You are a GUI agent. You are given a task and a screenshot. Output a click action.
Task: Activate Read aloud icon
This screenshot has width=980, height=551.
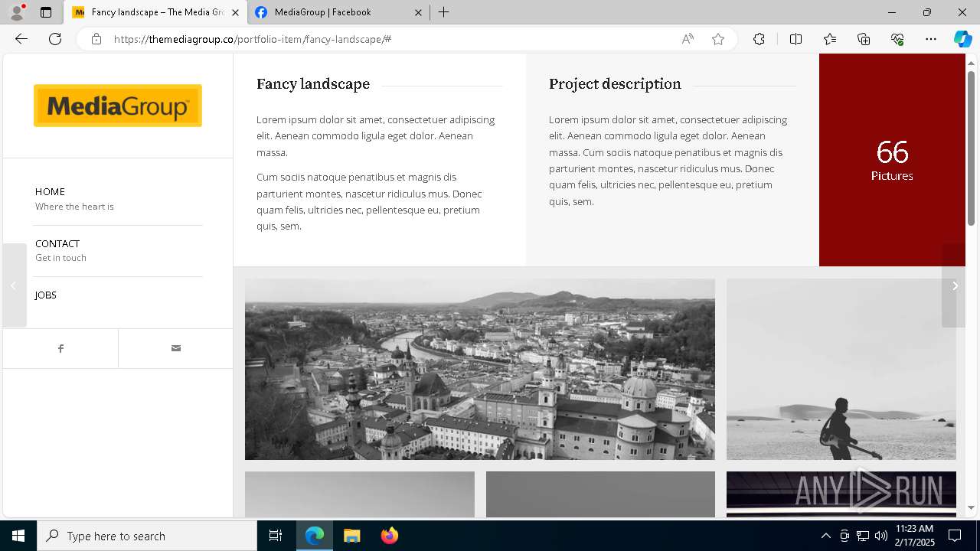pyautogui.click(x=688, y=39)
